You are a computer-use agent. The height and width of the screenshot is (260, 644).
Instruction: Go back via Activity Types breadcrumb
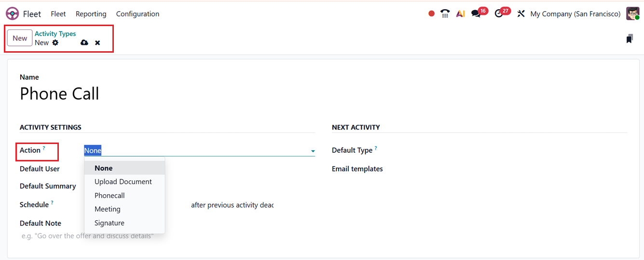[55, 34]
